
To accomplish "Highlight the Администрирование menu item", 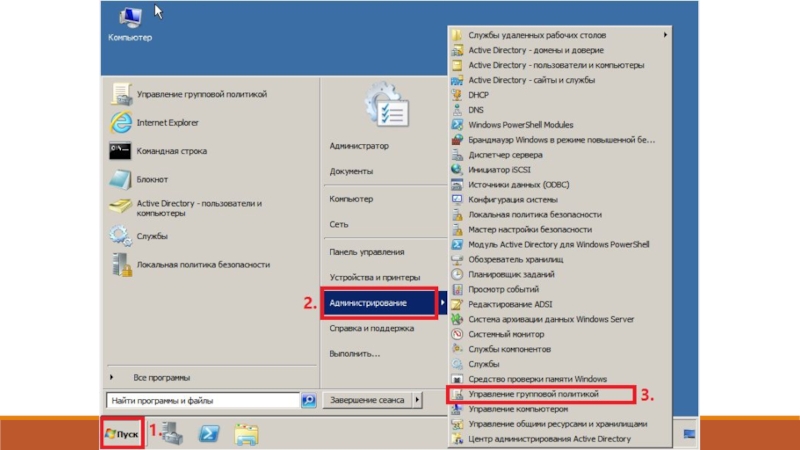I will [379, 303].
